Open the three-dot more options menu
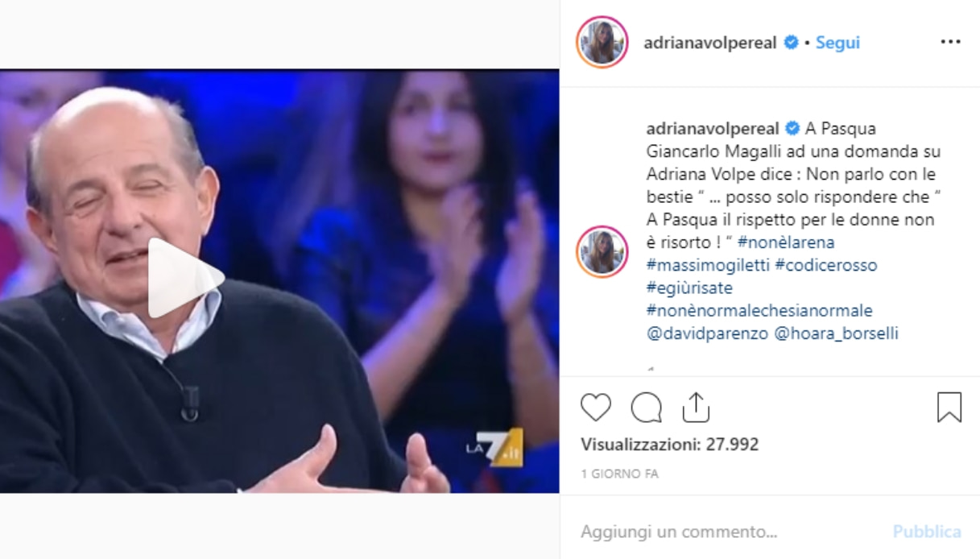The height and width of the screenshot is (559, 980). pyautogui.click(x=951, y=42)
